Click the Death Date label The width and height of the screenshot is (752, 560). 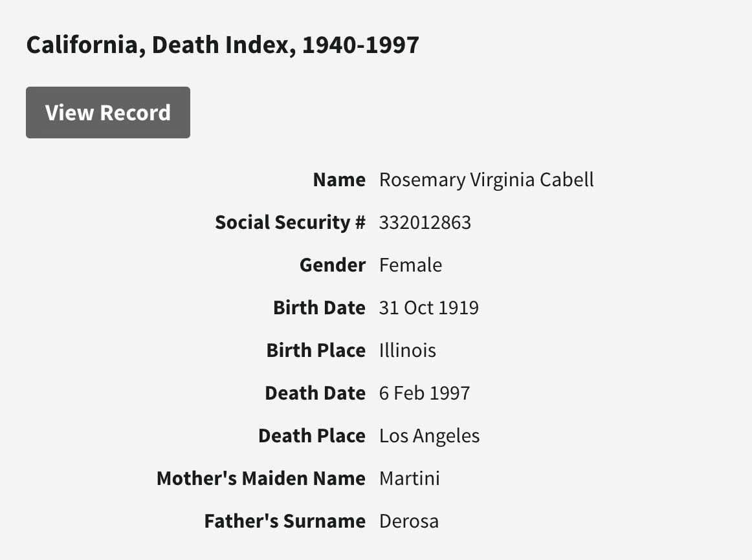[x=315, y=393]
